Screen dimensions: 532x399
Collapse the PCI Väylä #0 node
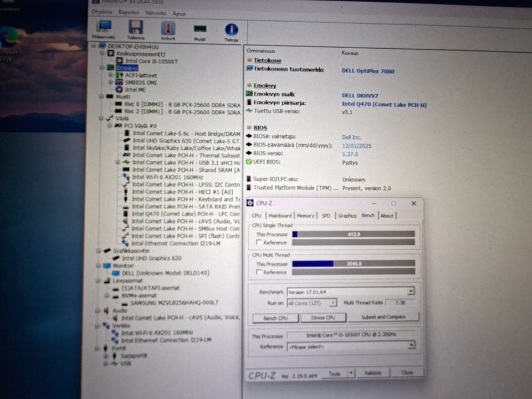coord(110,126)
